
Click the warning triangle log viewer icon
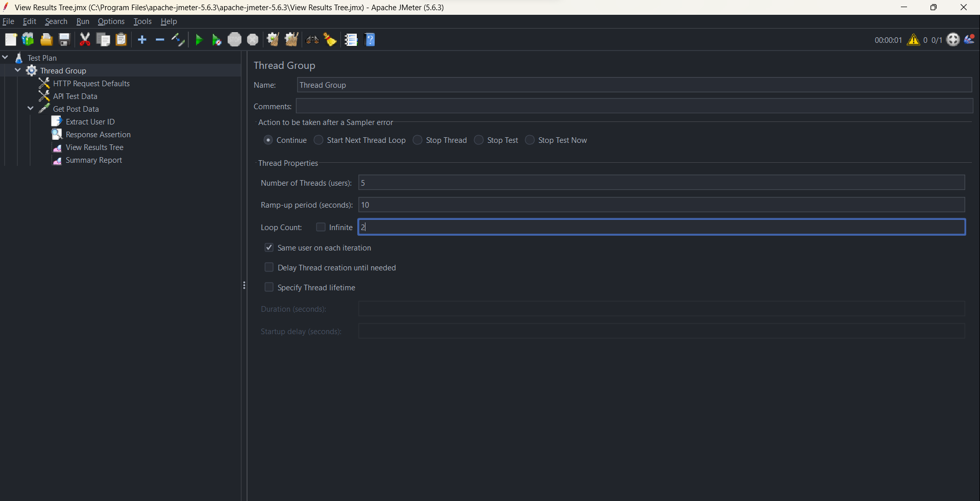(x=913, y=40)
